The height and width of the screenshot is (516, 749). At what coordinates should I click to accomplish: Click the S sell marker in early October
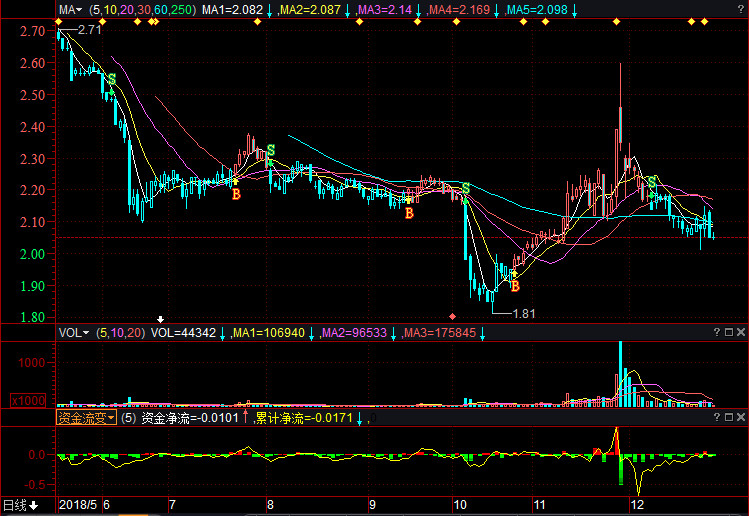[466, 188]
